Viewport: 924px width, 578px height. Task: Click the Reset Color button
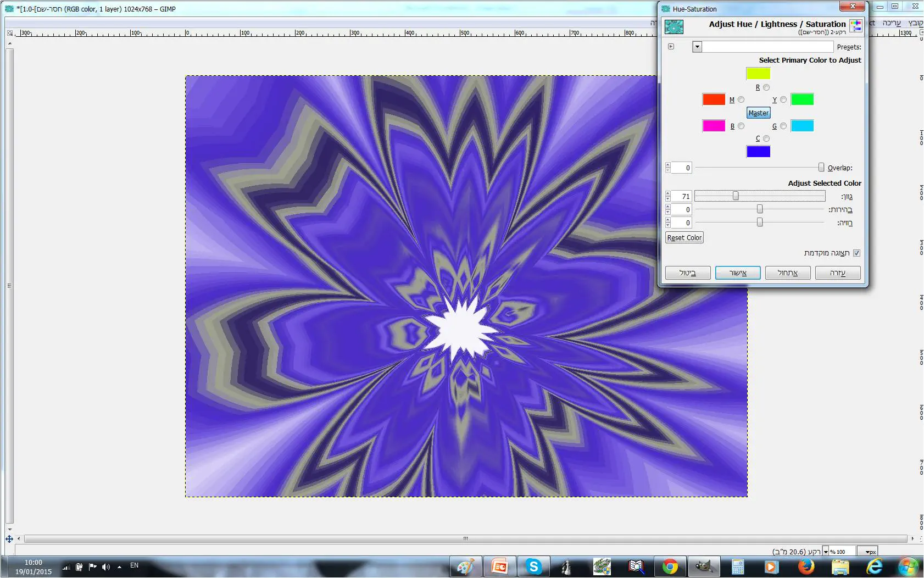[684, 237]
